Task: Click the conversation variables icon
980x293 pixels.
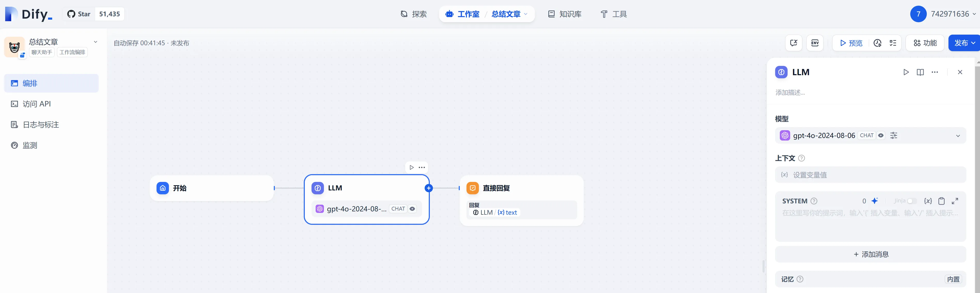Action: (794, 43)
